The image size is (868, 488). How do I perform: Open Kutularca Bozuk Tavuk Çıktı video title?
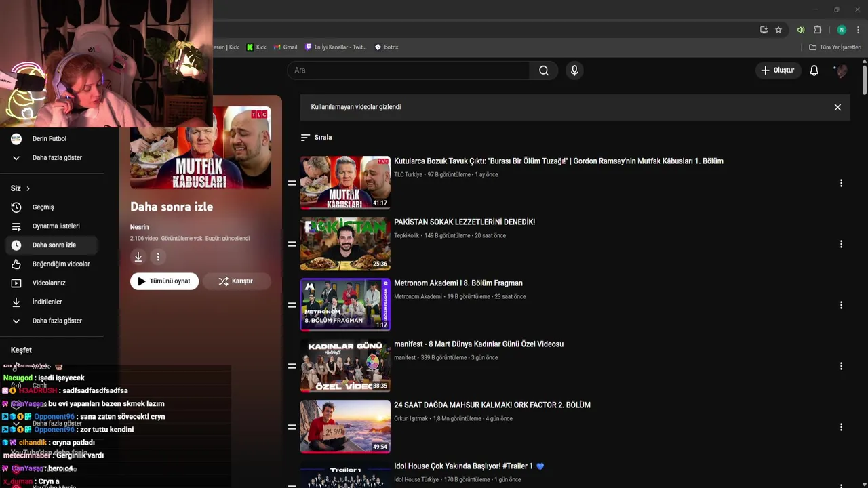pyautogui.click(x=559, y=161)
